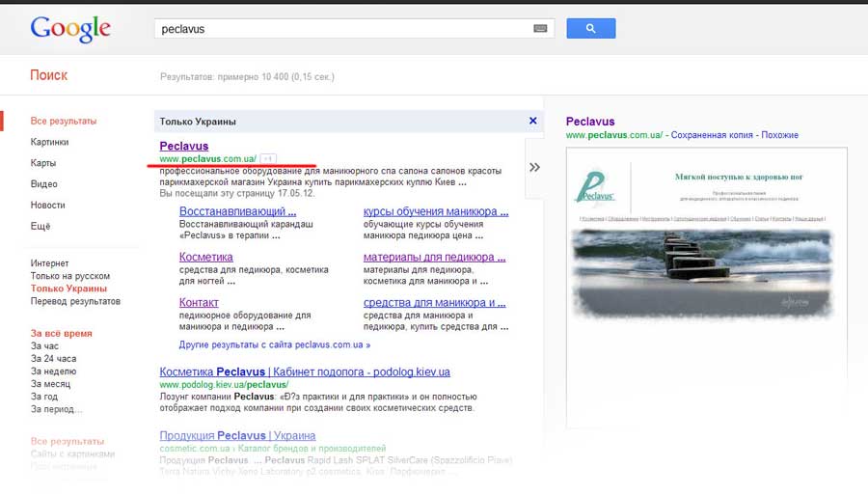Open Сохраненная копия in preview panel

(712, 135)
